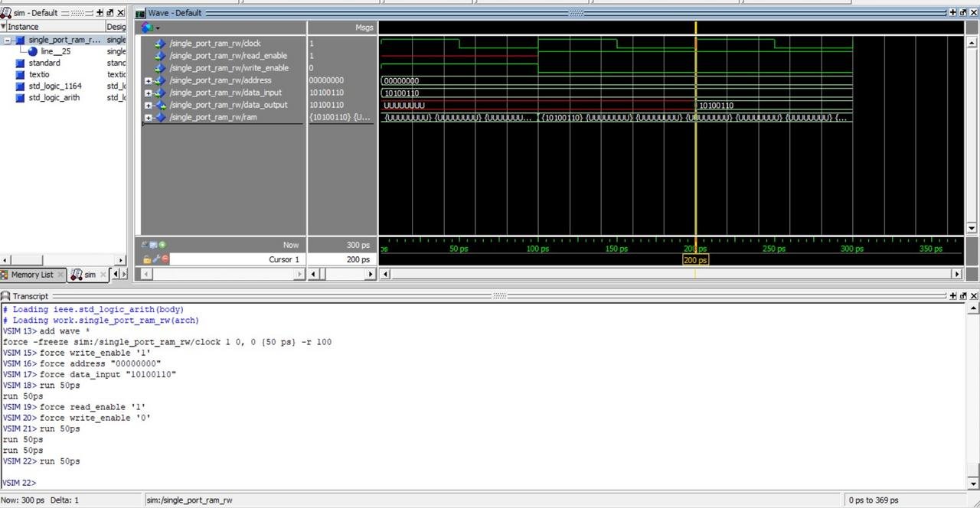Viewport: 980px width, 508px height.
Task: Expand the data_output signal to show bits
Action: 149,105
